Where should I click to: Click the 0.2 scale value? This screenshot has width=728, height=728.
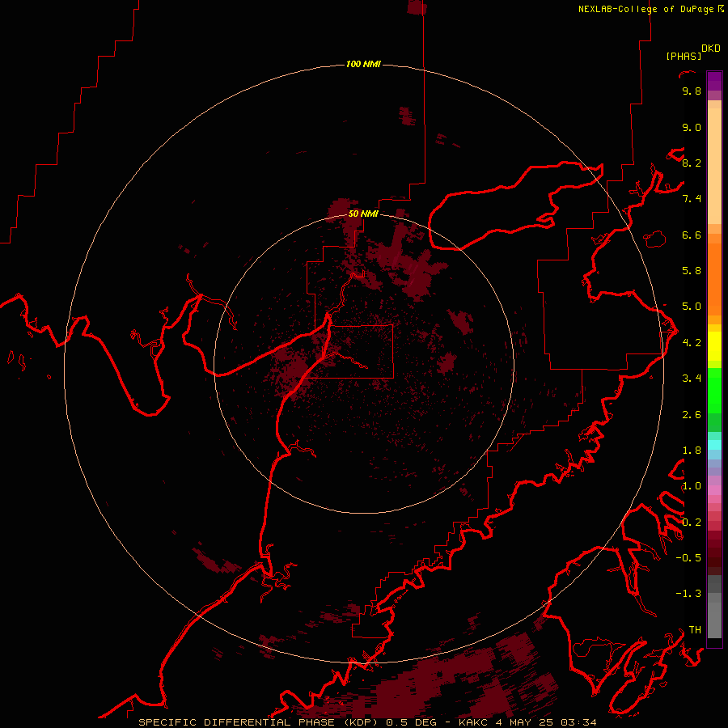692,523
